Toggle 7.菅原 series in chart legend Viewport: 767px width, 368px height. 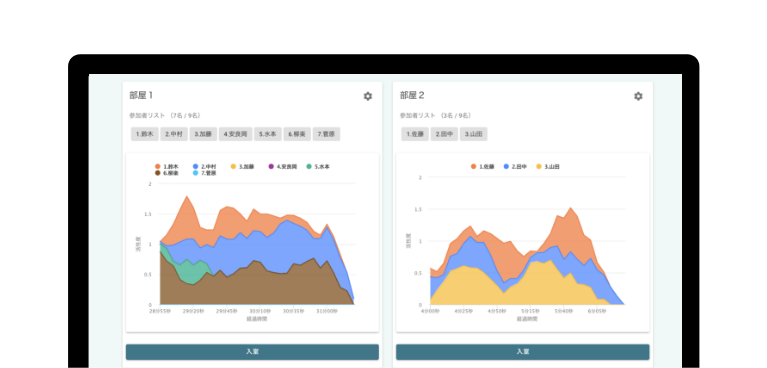[204, 173]
